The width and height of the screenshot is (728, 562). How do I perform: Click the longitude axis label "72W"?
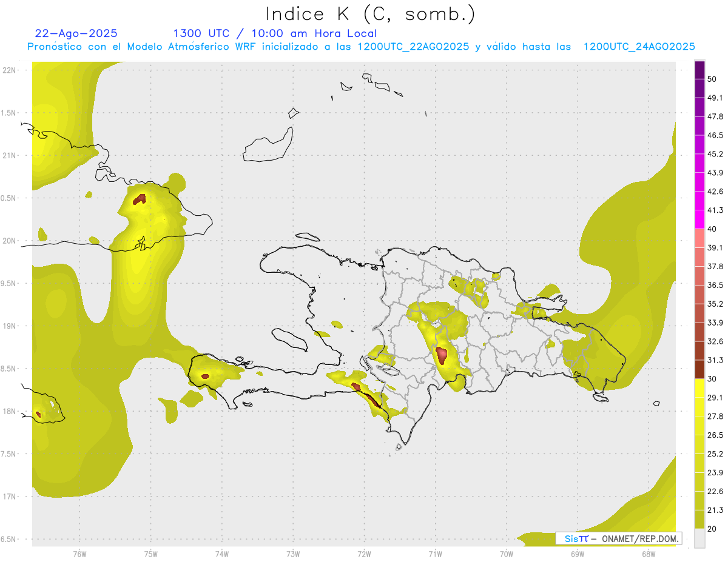click(x=364, y=553)
